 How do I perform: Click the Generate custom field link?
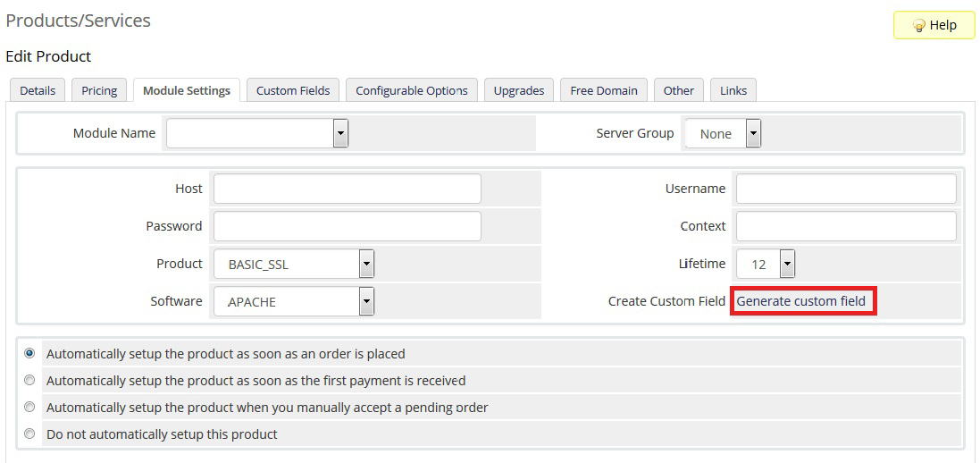click(x=800, y=301)
